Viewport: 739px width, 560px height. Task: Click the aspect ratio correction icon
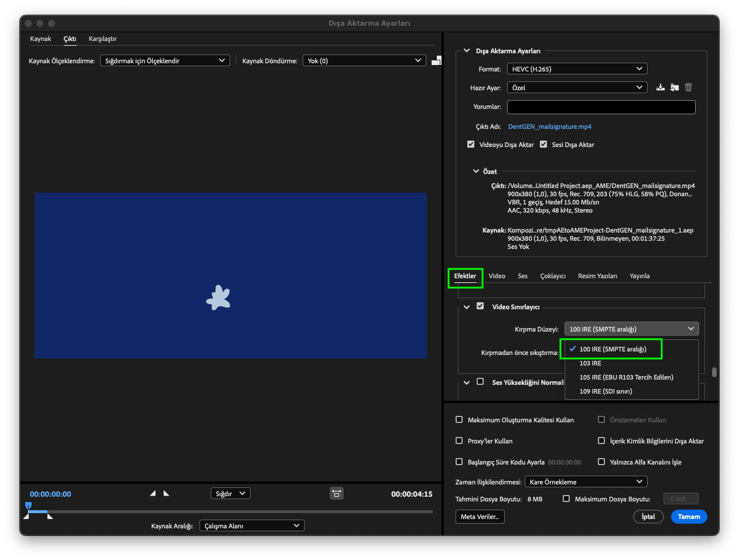(337, 493)
